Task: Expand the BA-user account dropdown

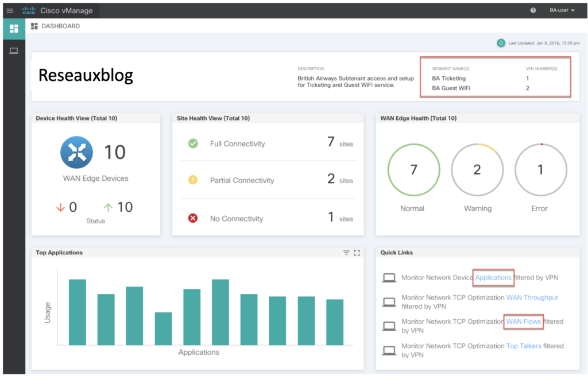Action: 562,10
